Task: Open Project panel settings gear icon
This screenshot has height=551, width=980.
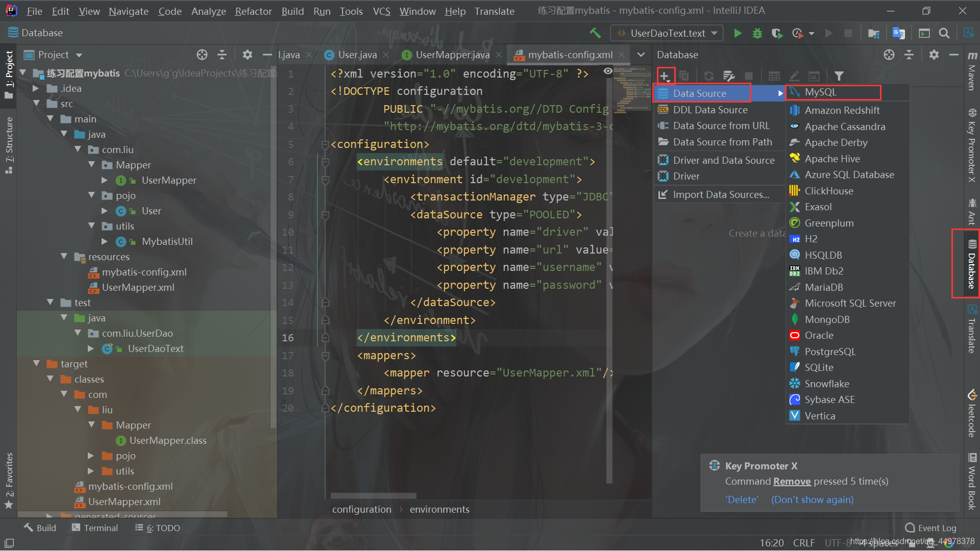Action: [248, 55]
